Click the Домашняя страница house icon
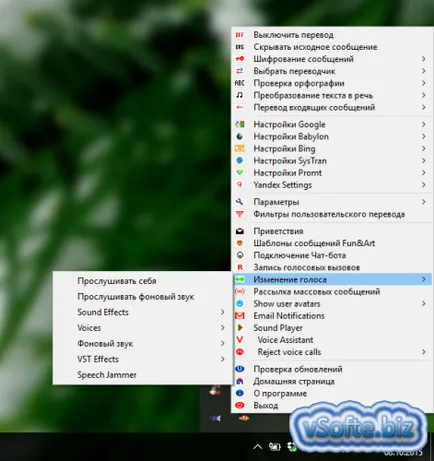Screen dimensions: 434x461 click(x=240, y=381)
